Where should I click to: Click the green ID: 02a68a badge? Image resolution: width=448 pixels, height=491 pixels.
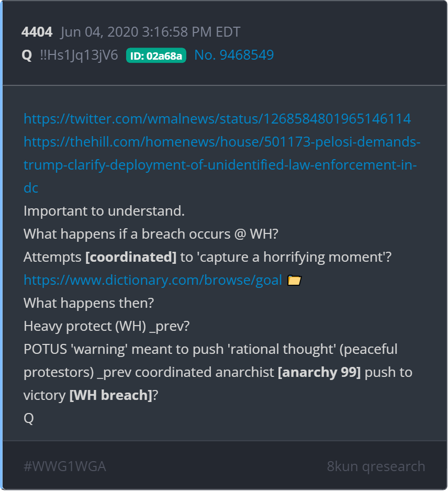[156, 55]
